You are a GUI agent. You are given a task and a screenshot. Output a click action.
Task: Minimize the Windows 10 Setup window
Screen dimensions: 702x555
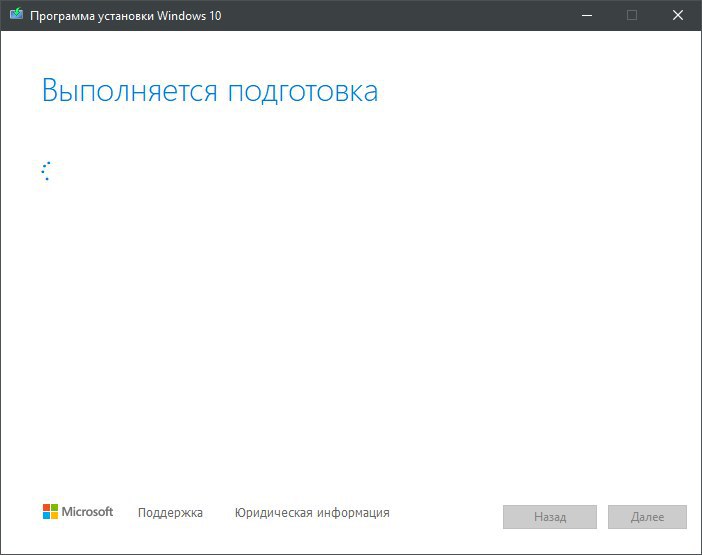coord(587,16)
